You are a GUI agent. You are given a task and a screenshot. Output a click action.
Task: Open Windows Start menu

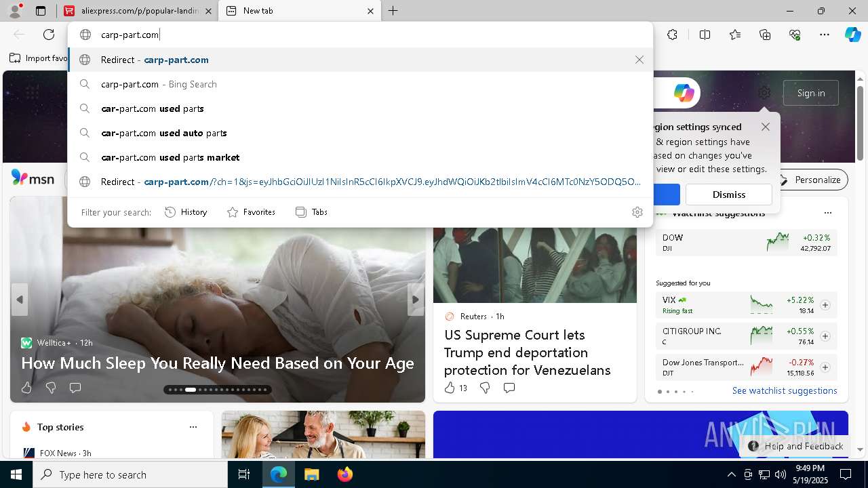[x=16, y=474]
